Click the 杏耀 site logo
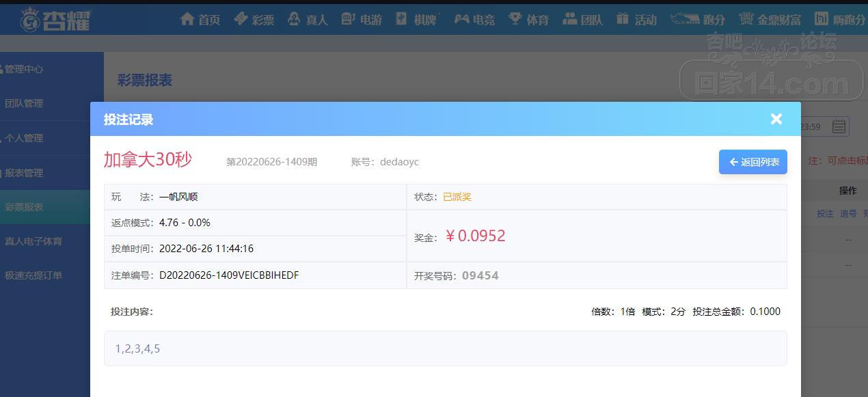868x397 pixels. click(x=55, y=19)
